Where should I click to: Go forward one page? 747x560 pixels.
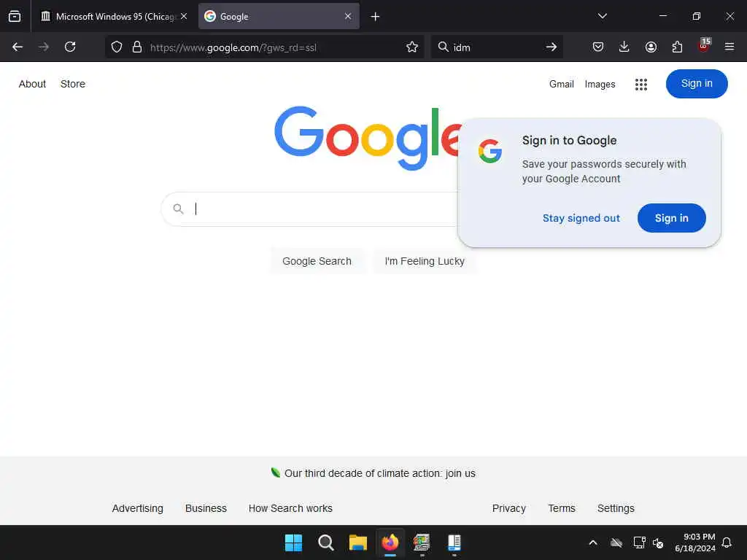pos(44,47)
